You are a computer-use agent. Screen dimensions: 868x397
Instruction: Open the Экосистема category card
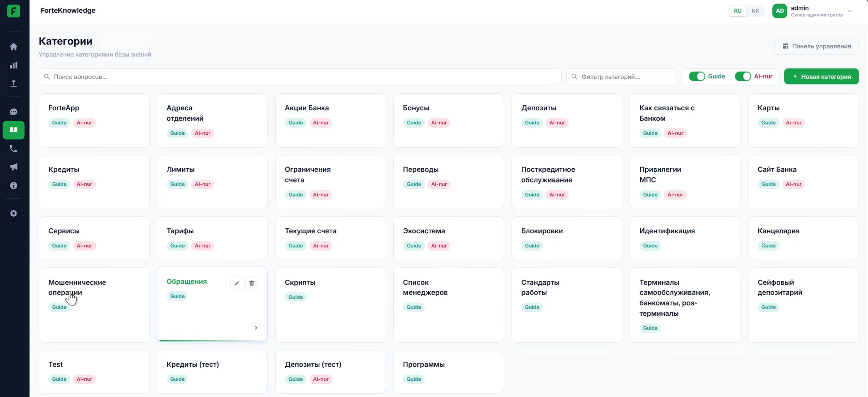click(x=449, y=238)
